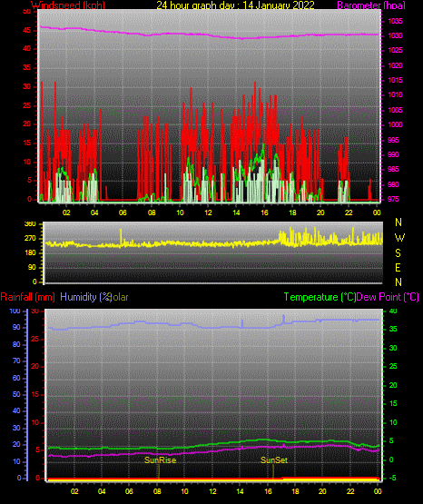Click barometer scale value '975'
Screen dimensions: 423x504
[393, 199]
